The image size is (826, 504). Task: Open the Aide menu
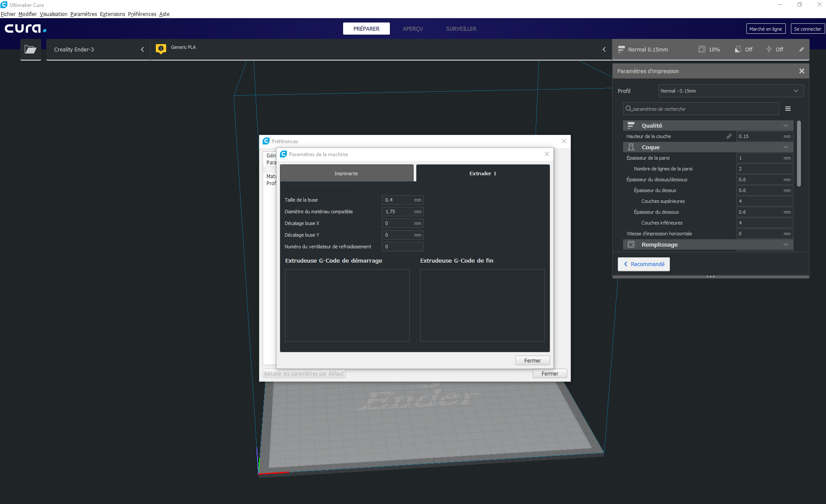point(164,14)
